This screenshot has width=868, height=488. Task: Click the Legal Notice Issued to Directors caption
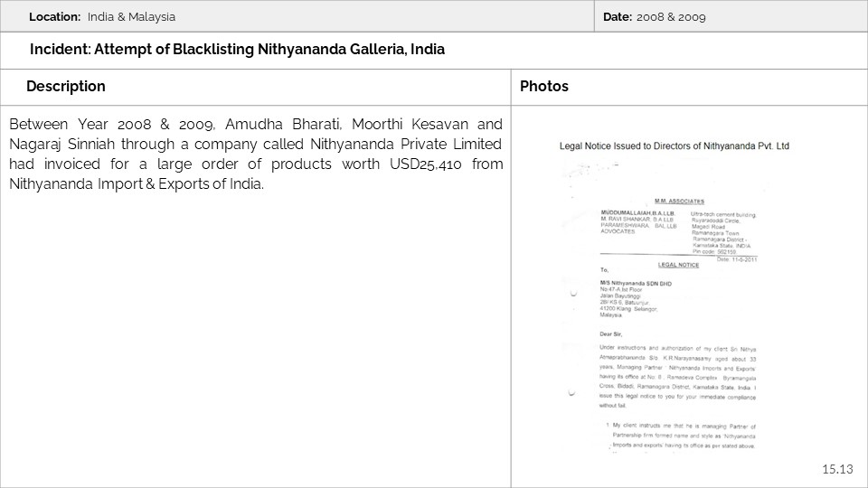click(x=675, y=145)
